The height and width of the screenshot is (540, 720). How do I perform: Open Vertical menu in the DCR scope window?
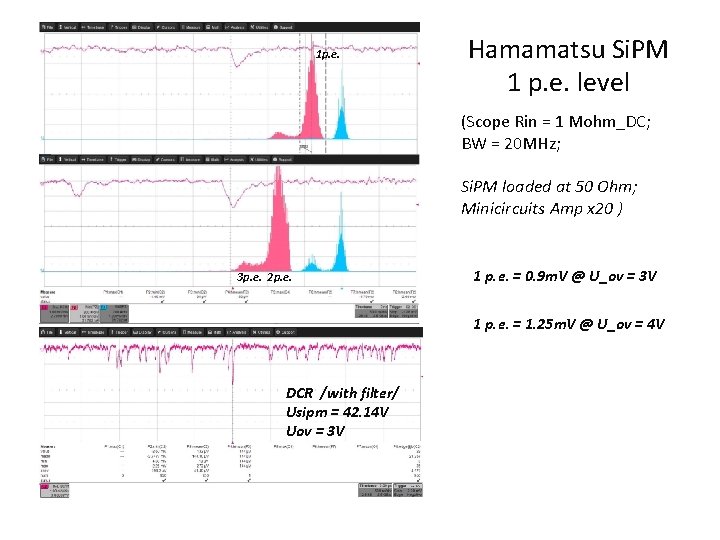[68, 332]
